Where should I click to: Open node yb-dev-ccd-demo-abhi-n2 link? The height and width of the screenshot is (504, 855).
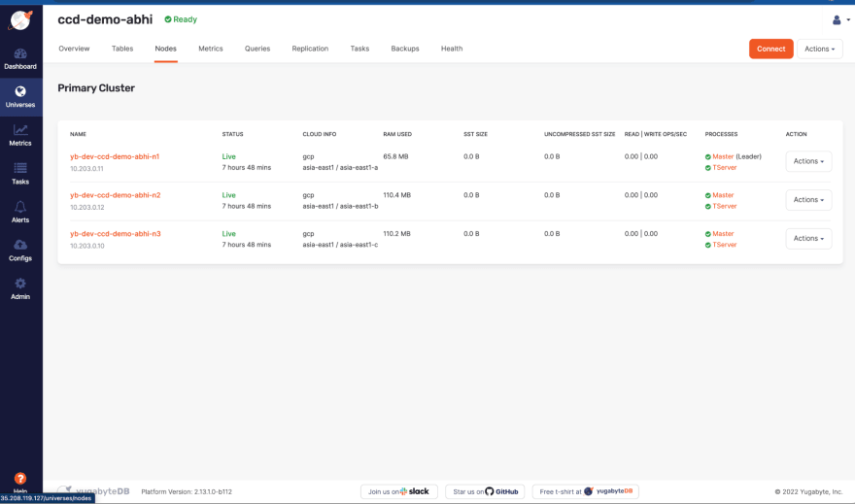click(115, 195)
